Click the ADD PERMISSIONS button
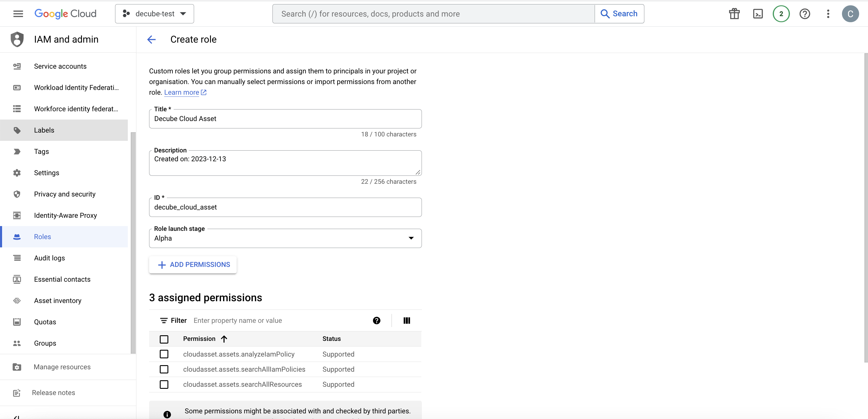Screen dimensions: 868x419 [x=193, y=265]
